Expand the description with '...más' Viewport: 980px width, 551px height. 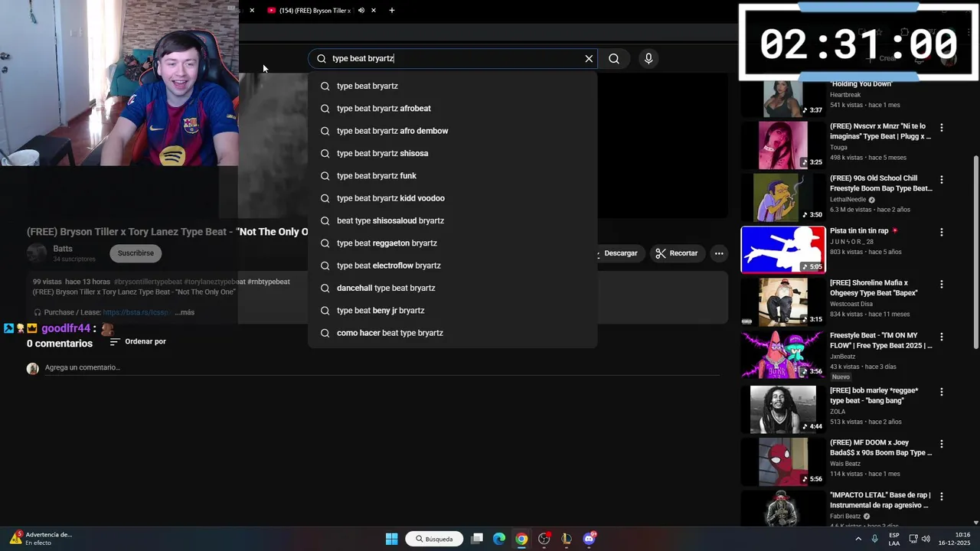point(185,312)
